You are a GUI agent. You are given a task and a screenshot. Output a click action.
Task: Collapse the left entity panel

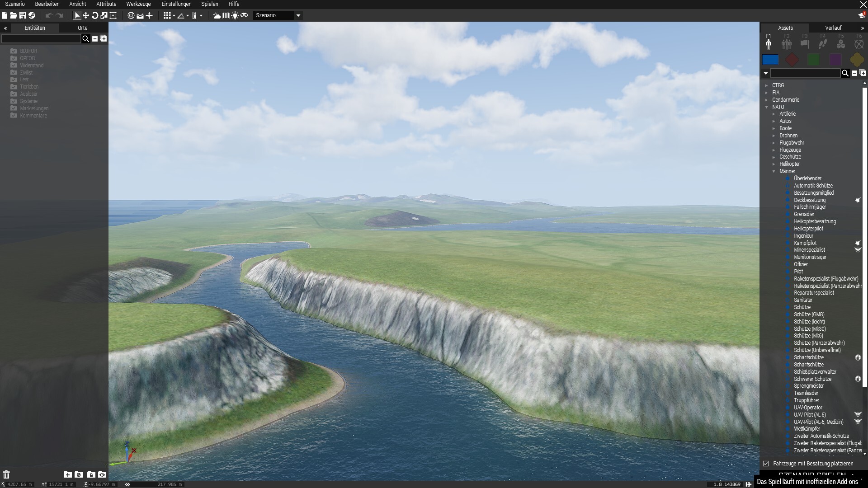click(x=5, y=28)
